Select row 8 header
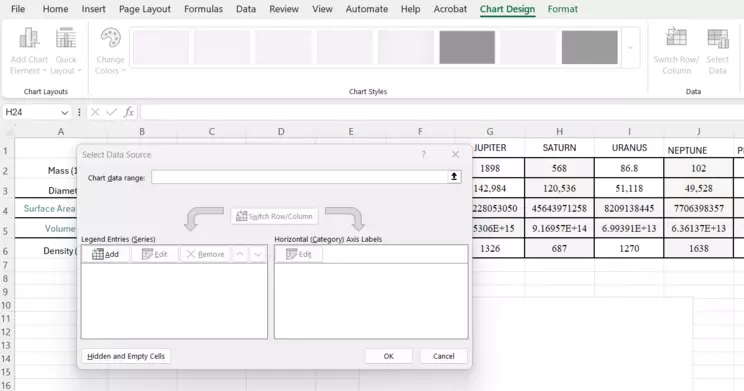This screenshot has height=391, width=744. pos(6,279)
